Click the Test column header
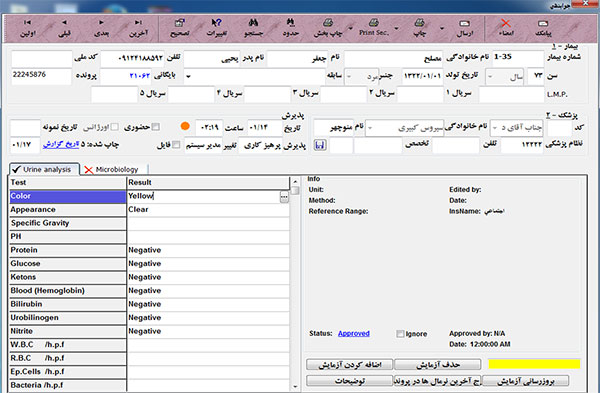600x393 pixels. tap(68, 183)
